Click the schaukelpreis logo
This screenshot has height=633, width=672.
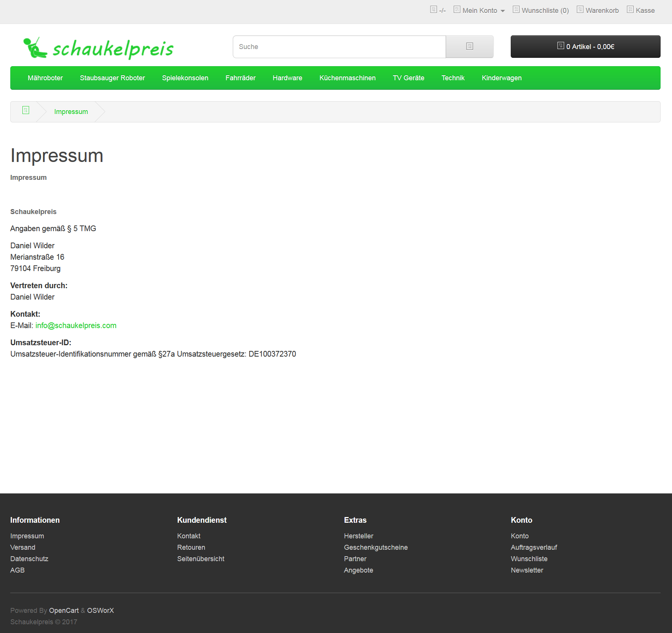pyautogui.click(x=98, y=48)
